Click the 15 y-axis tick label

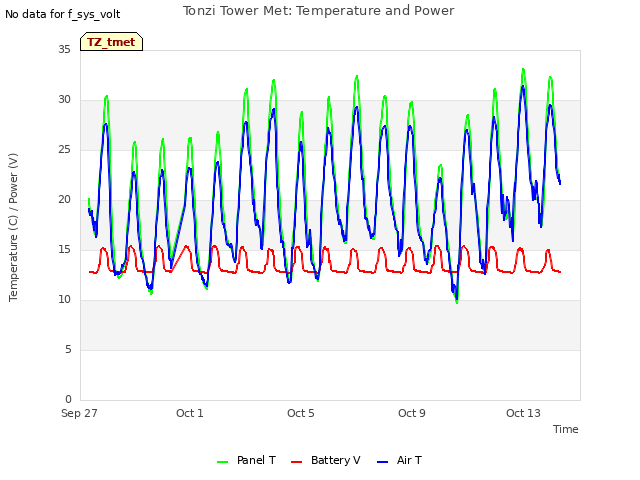pos(64,249)
